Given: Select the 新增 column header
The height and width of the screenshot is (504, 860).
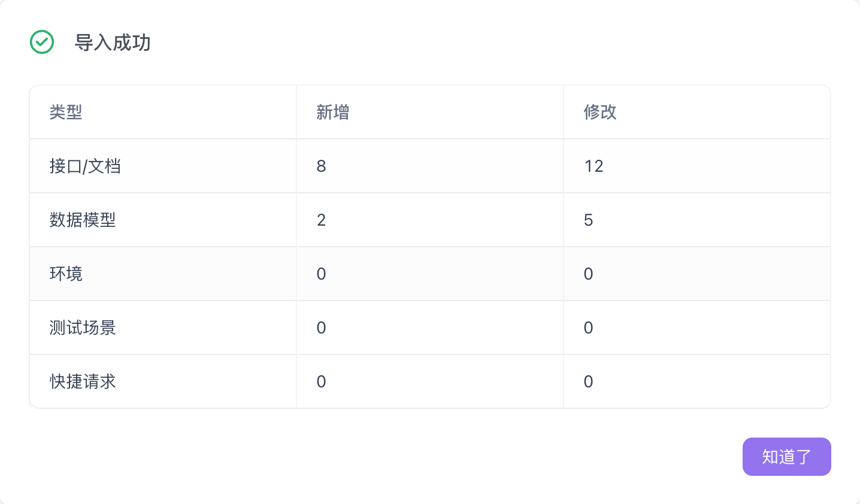Looking at the screenshot, I should pos(332,112).
